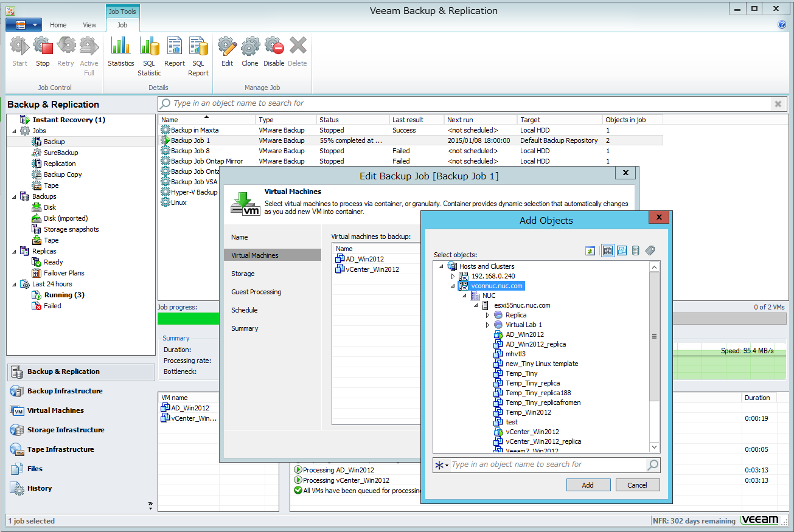Focus the Add Objects search field

[x=548, y=465]
